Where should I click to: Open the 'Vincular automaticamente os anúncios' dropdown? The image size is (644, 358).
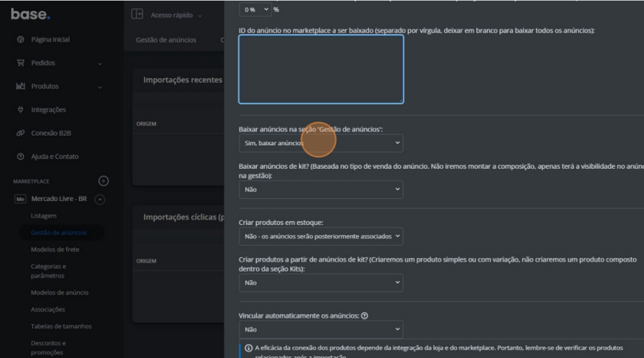pos(321,329)
